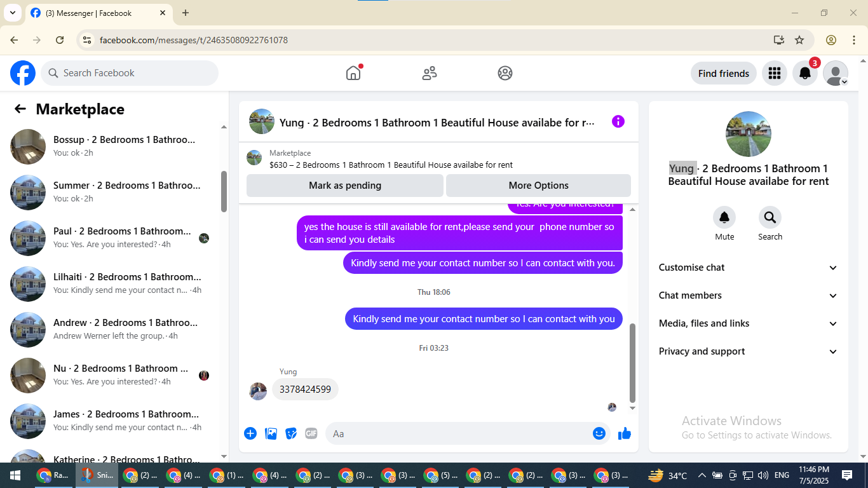Image resolution: width=868 pixels, height=488 pixels.
Task: Open the Chrome three-dot menu
Action: point(854,40)
